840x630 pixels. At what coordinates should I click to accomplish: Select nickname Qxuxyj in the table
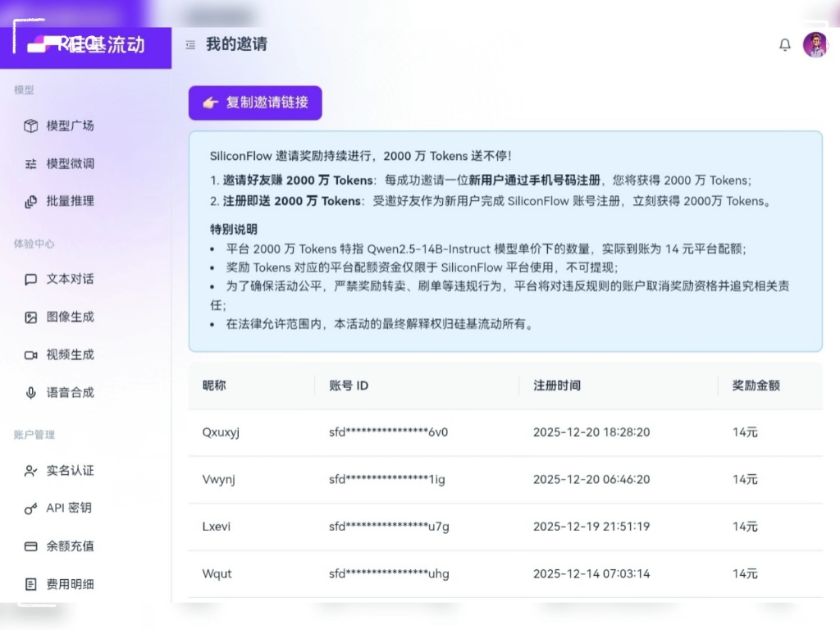221,433
